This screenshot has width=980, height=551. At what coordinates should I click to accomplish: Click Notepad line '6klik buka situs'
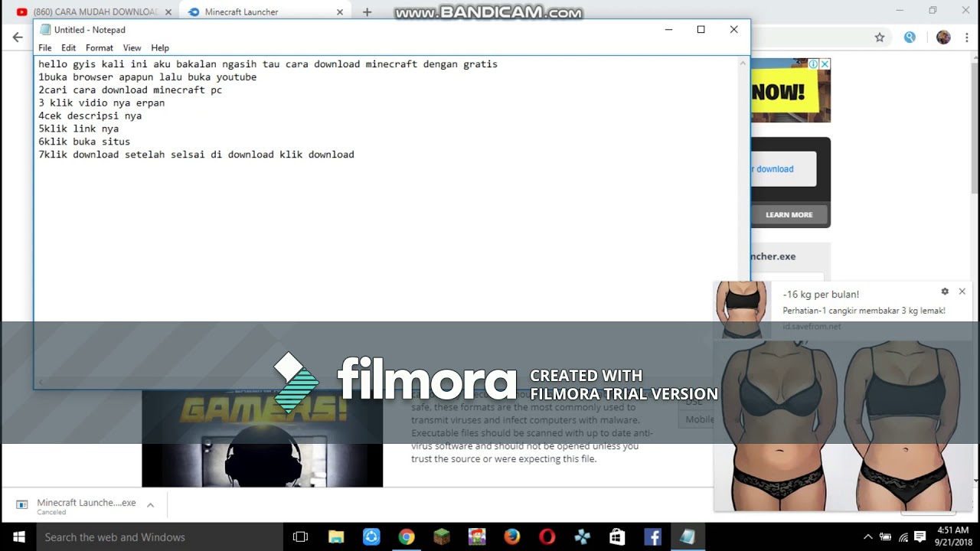pos(84,142)
